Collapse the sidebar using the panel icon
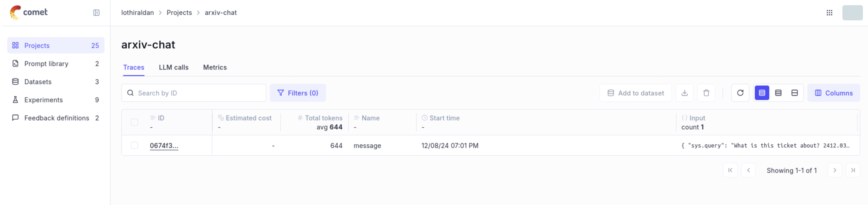Image resolution: width=868 pixels, height=205 pixels. 96,13
